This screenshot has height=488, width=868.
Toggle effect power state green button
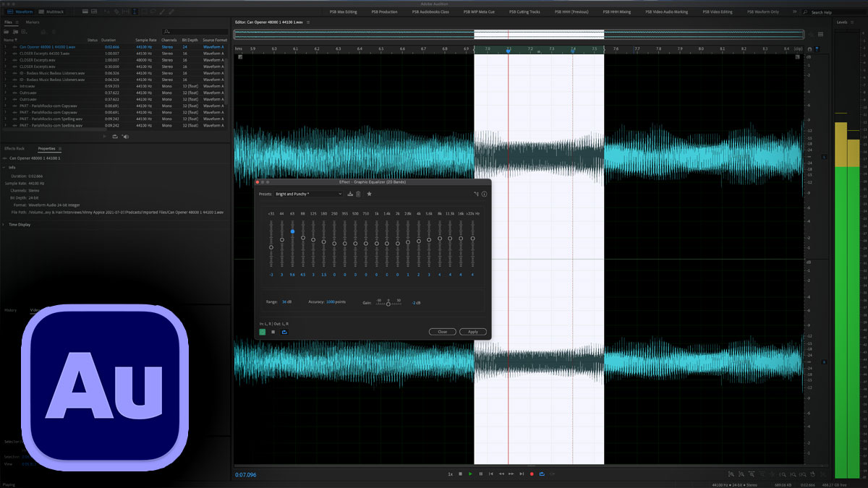click(x=263, y=332)
